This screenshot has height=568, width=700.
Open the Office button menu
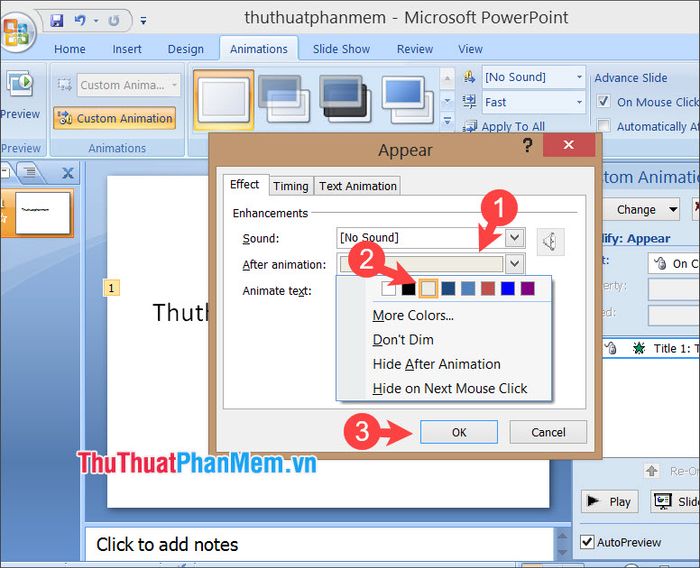click(16, 32)
